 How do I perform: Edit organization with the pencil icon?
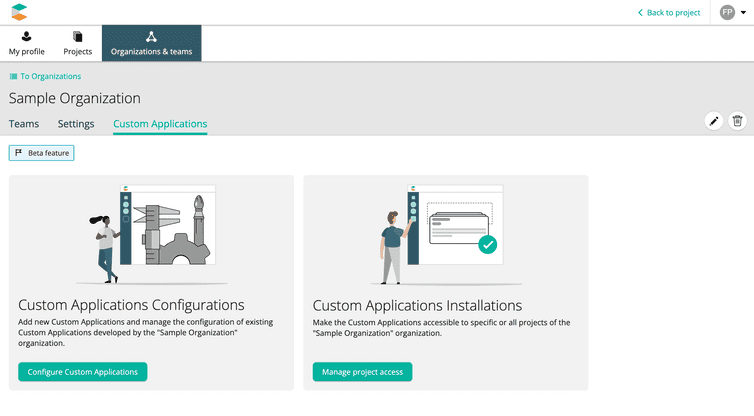click(714, 121)
